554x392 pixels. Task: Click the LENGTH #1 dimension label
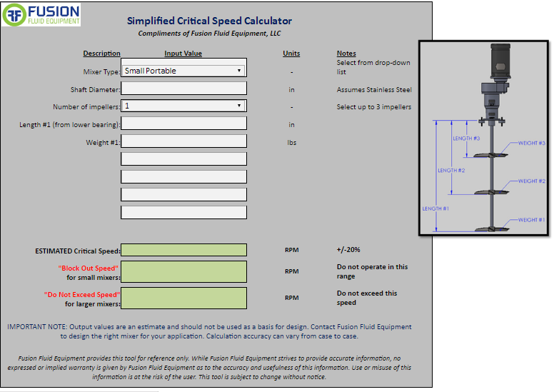tap(435, 208)
